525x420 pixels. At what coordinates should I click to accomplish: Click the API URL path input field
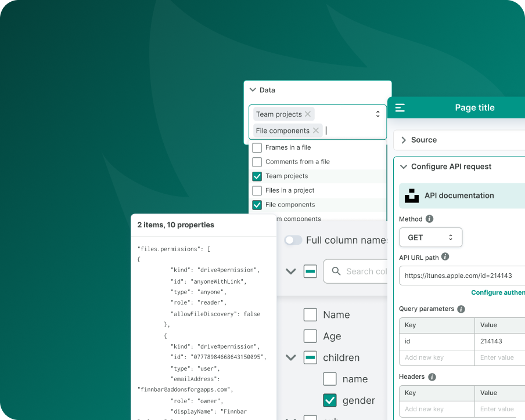462,276
